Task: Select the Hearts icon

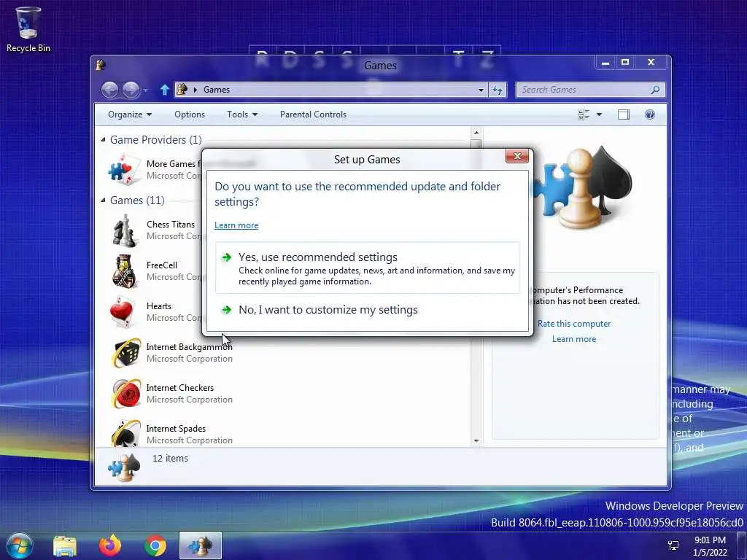Action: point(124,312)
